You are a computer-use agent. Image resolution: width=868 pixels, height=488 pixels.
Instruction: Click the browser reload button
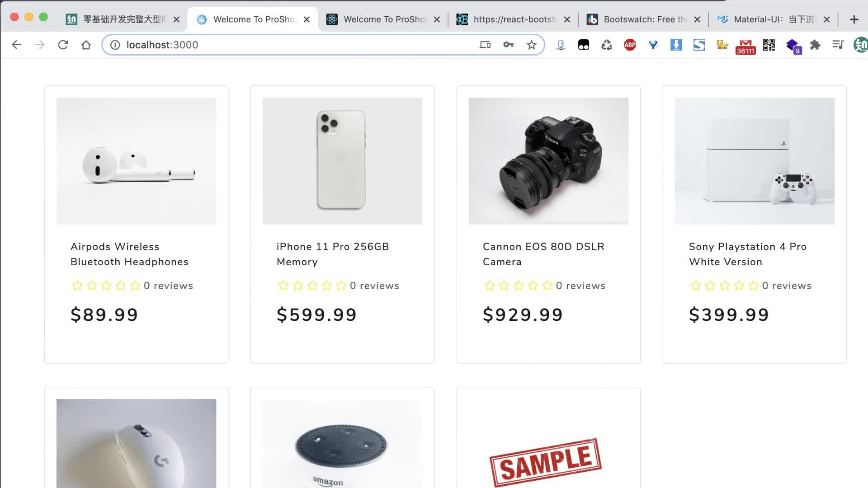pos(63,45)
